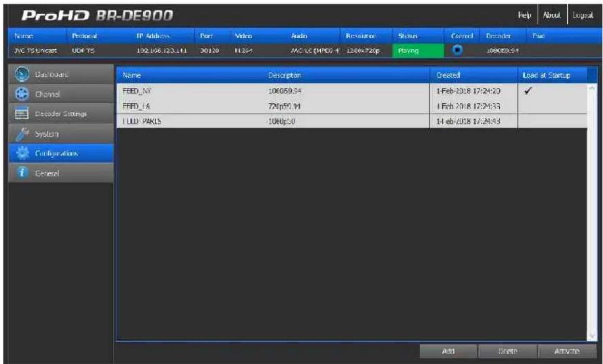Toggle Load at Startup checkmark for FEED_NY
The height and width of the screenshot is (364, 603).
point(528,91)
